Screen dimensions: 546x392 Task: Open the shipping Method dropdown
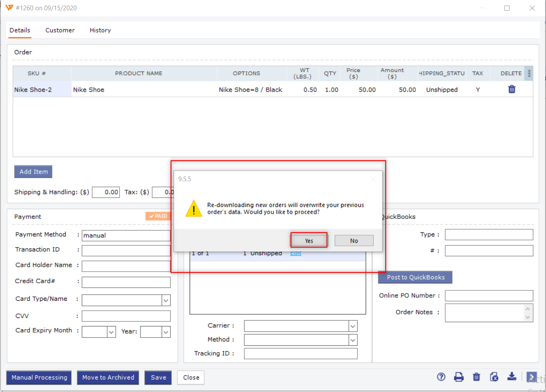click(x=353, y=340)
